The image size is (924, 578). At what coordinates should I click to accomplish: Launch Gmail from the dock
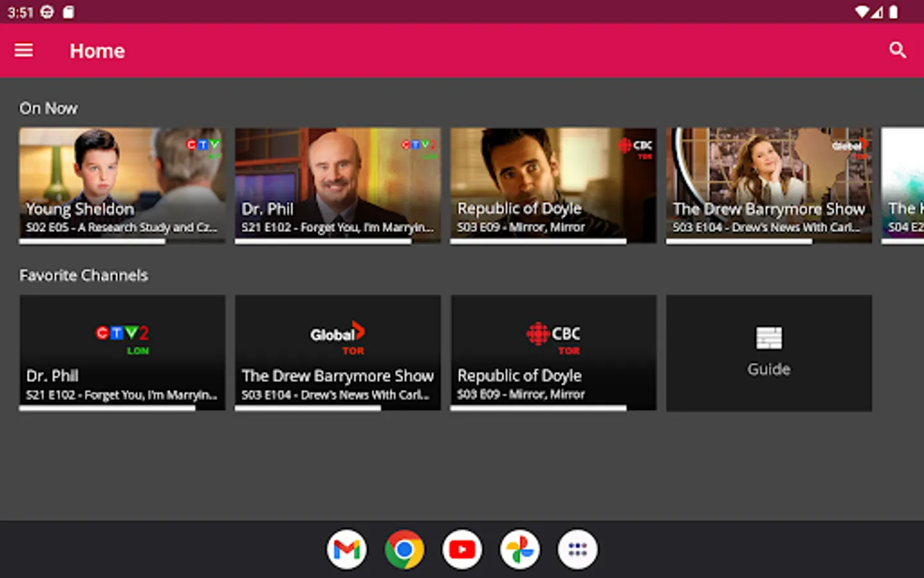pyautogui.click(x=346, y=549)
